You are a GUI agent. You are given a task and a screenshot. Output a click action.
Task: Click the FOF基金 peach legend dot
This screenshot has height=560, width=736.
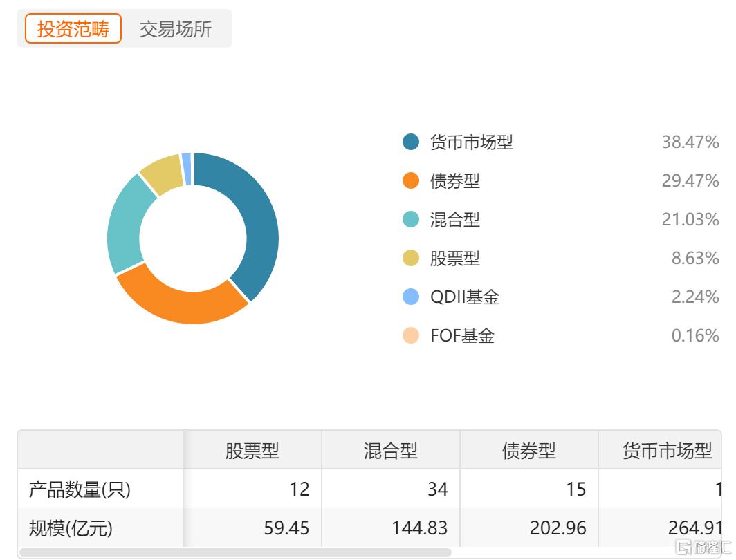pyautogui.click(x=411, y=335)
